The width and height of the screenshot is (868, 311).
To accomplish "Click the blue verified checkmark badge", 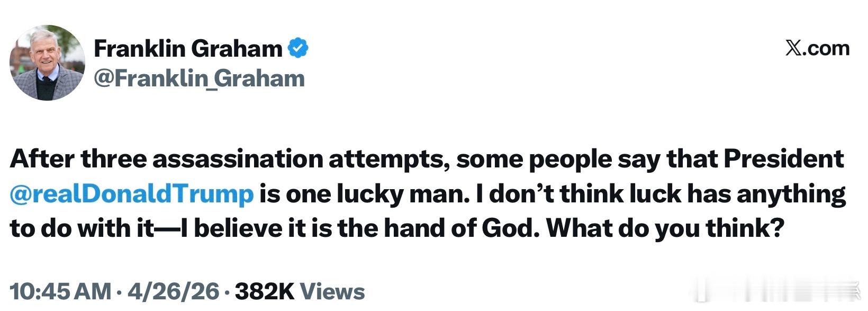I will 298,49.
